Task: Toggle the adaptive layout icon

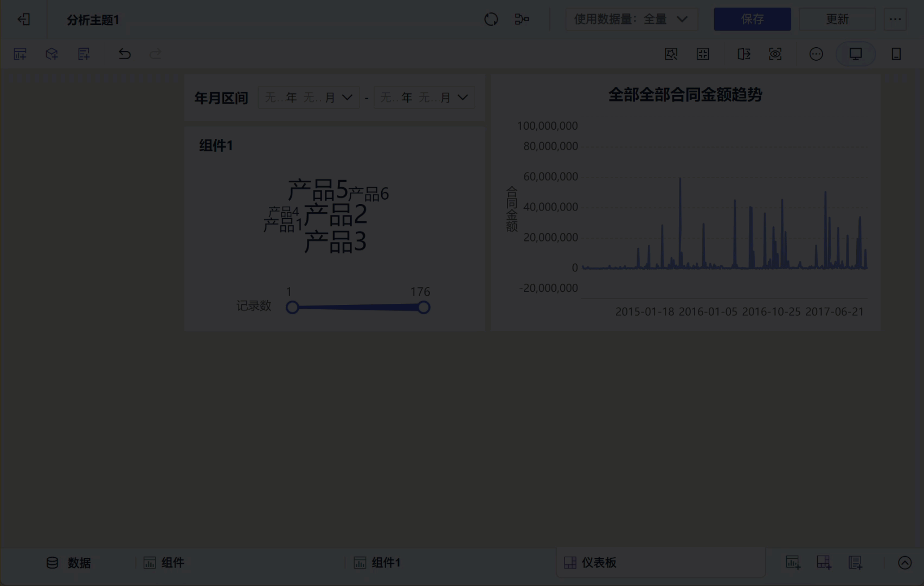Action: 703,54
